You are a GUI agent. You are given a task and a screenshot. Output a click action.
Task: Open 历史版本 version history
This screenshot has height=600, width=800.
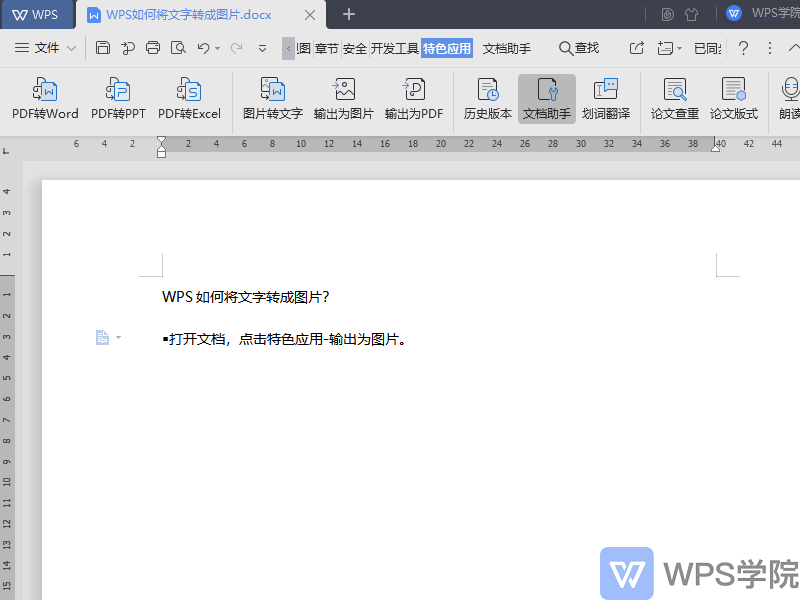487,99
